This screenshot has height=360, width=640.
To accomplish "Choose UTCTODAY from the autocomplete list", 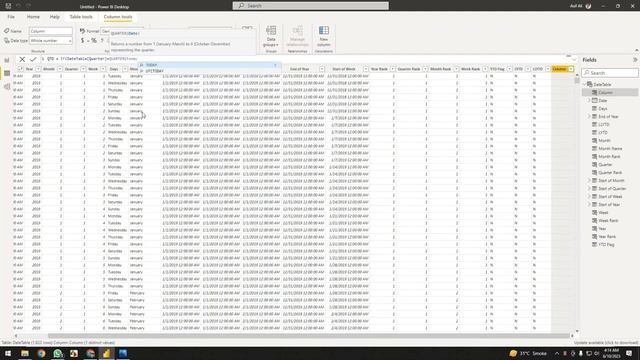I will pos(209,71).
